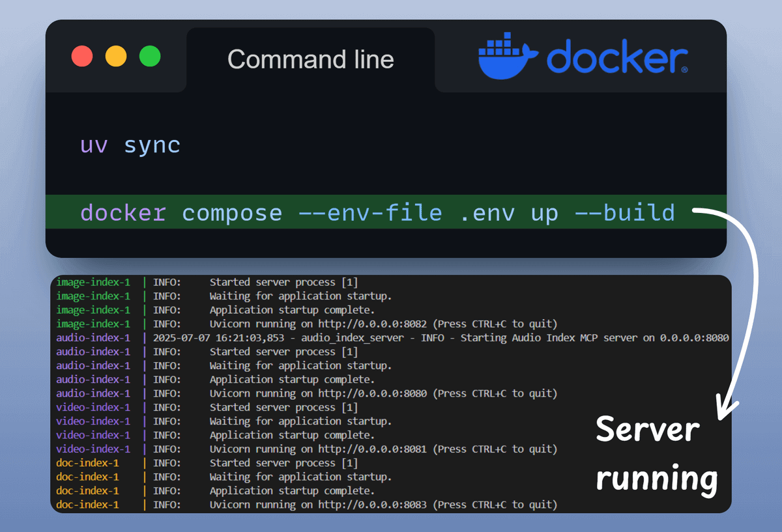Screen dimensions: 782x532
Task: Click the first video-index-1 container label
Action: tap(93, 408)
